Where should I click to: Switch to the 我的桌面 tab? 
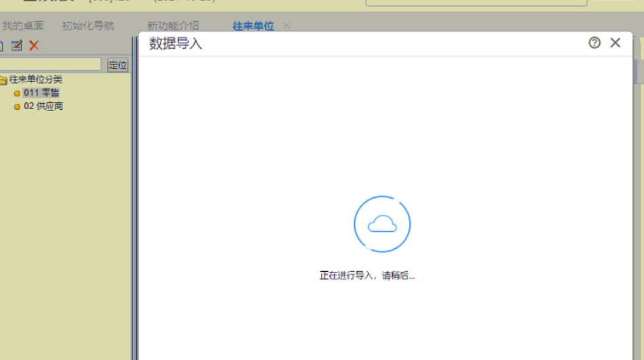(23, 26)
